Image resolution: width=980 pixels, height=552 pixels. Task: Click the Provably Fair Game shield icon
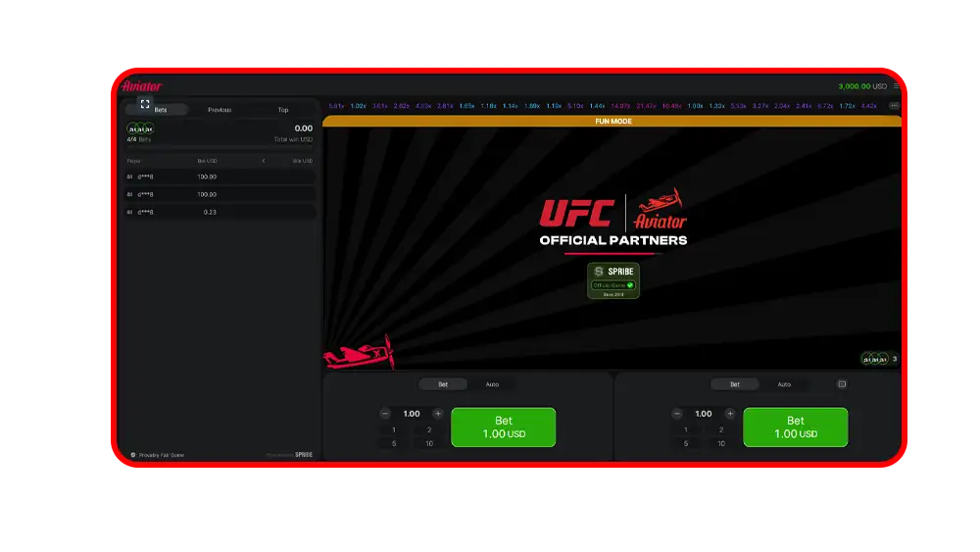133,455
